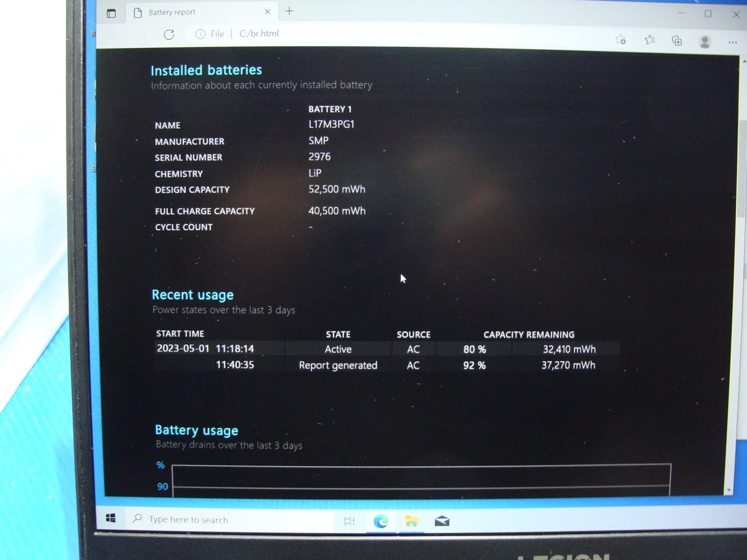This screenshot has width=747, height=560.
Task: Open a new tab with plus button
Action: 289,11
